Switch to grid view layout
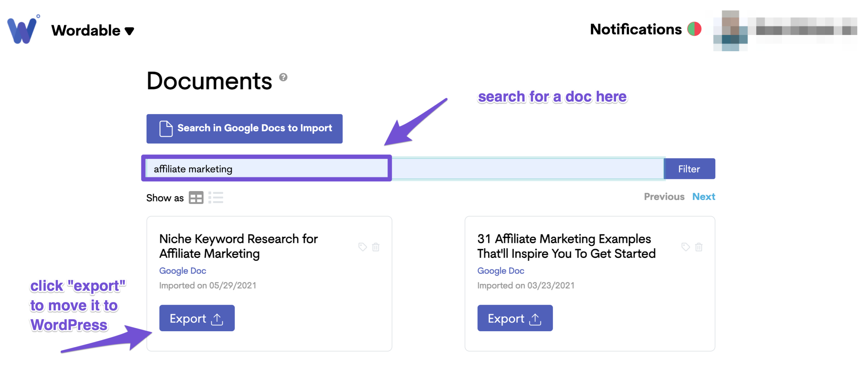Image resolution: width=868 pixels, height=376 pixels. pyautogui.click(x=196, y=198)
